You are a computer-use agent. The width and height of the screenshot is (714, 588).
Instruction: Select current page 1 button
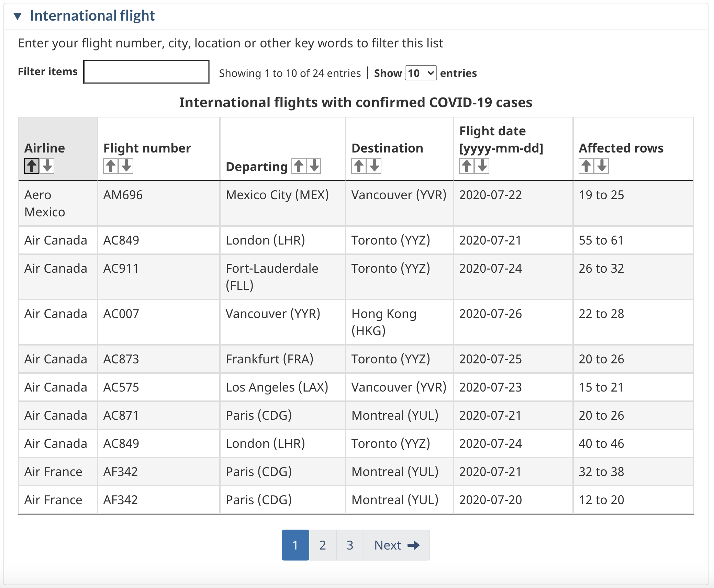(x=295, y=545)
